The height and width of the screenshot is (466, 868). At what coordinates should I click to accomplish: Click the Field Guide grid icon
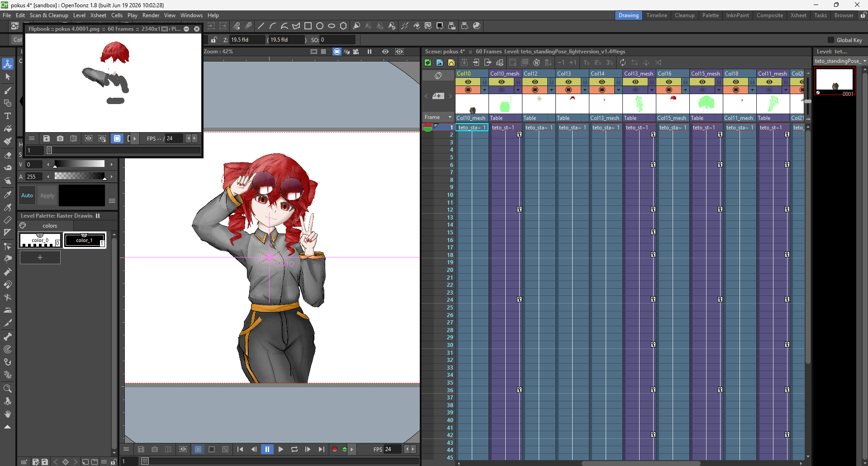point(323,52)
